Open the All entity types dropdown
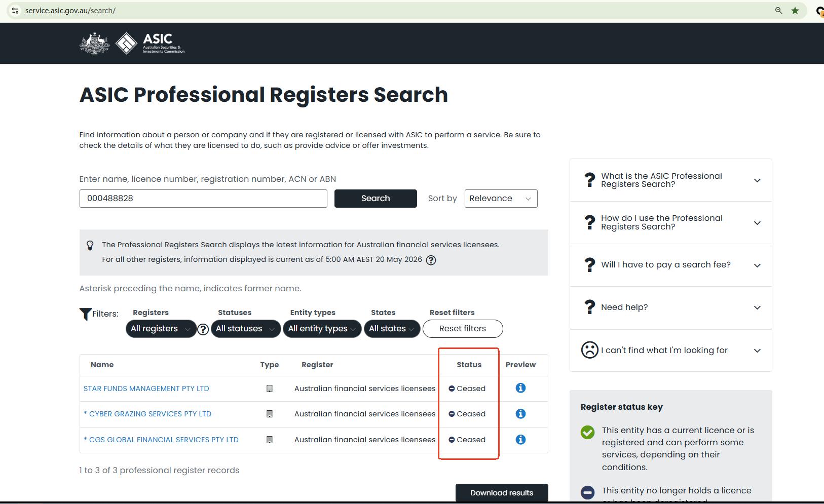Viewport: 824px width, 504px height. [322, 329]
